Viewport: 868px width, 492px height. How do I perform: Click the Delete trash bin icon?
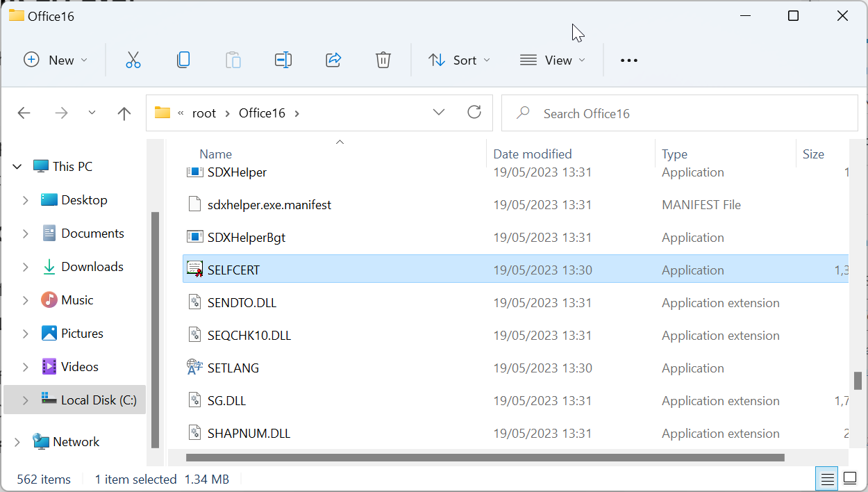[383, 60]
